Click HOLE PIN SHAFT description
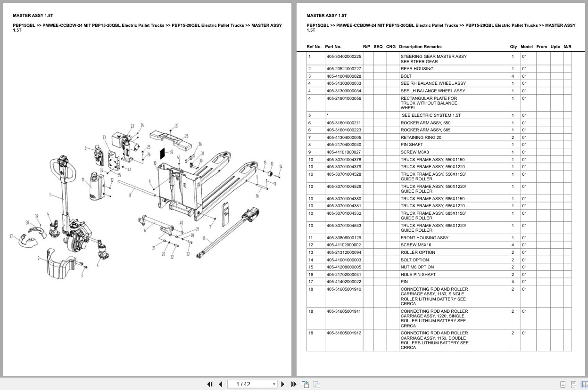 (418, 275)
